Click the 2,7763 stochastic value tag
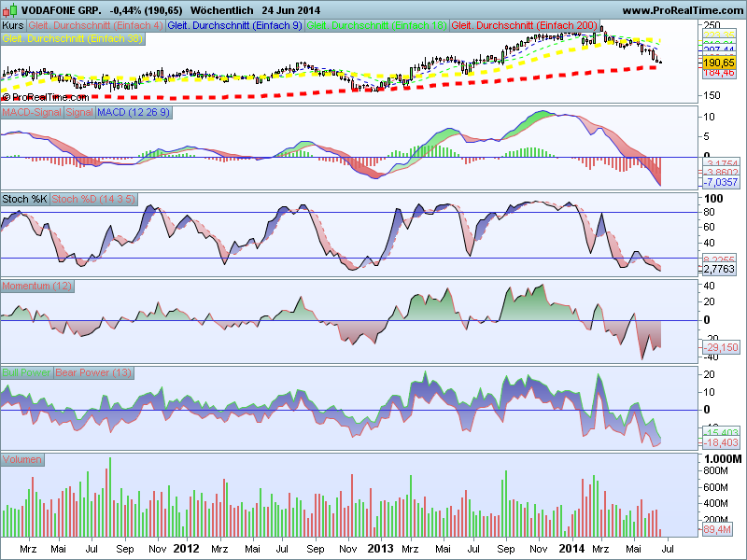The height and width of the screenshot is (560, 747). pos(719,270)
